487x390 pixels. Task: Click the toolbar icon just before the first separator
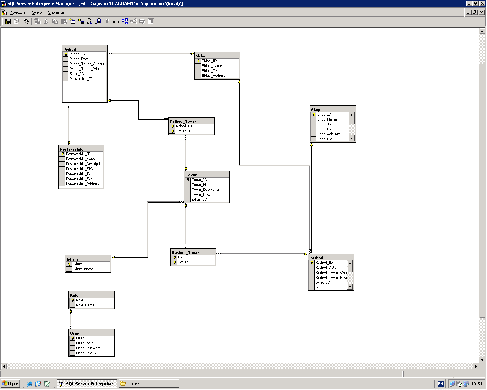click(x=26, y=21)
